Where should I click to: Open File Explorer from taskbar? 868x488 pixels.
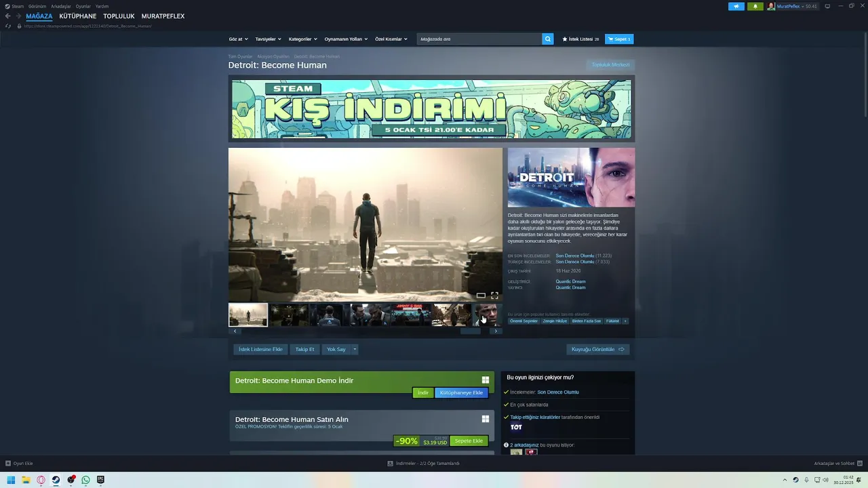pyautogui.click(x=26, y=480)
